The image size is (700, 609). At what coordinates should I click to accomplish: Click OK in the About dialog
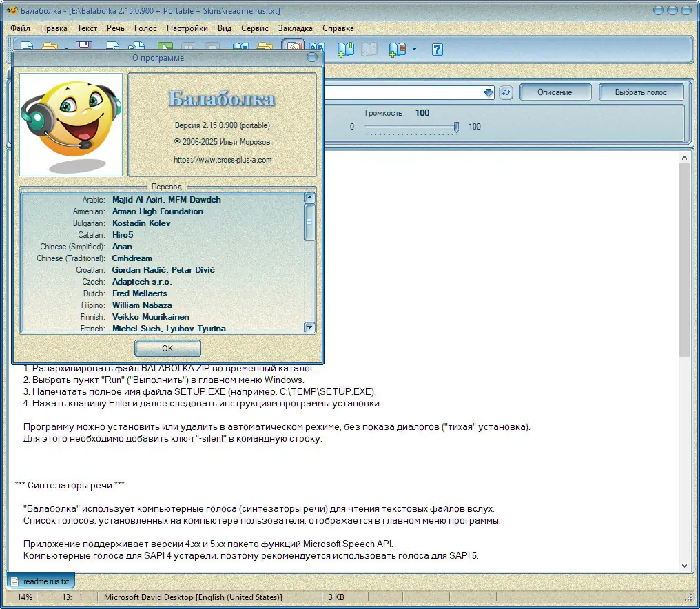167,349
